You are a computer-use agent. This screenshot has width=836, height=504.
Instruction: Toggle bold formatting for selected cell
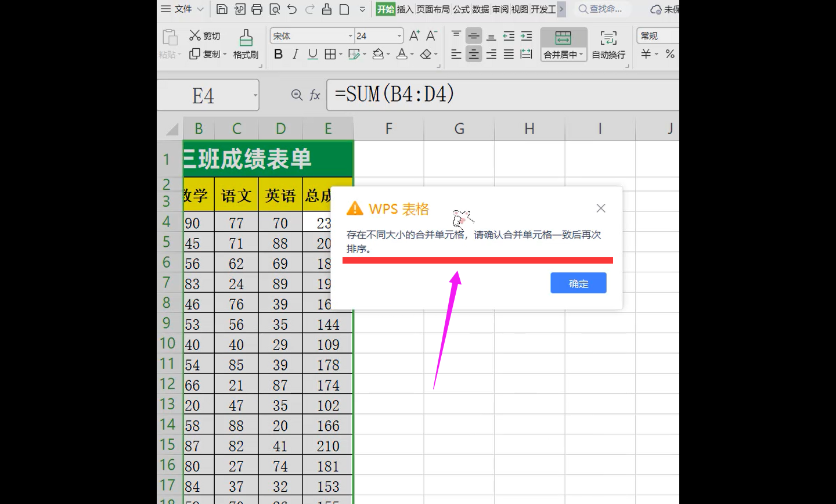pos(278,54)
